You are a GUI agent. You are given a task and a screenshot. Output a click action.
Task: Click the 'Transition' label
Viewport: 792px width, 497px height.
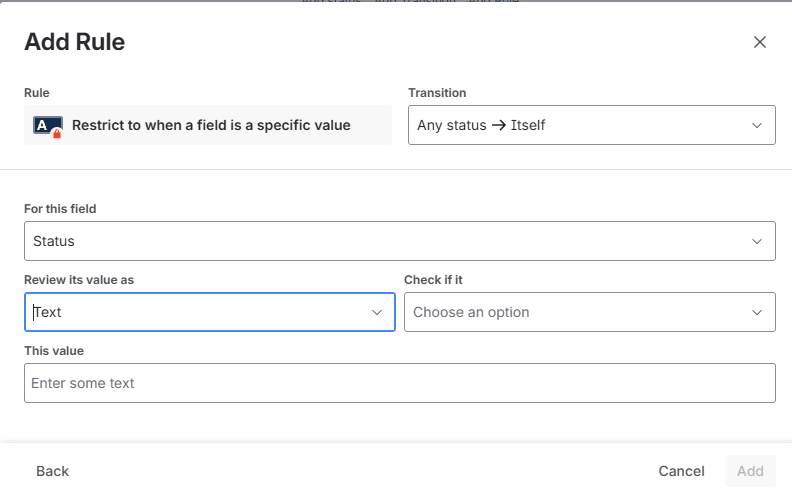437,93
